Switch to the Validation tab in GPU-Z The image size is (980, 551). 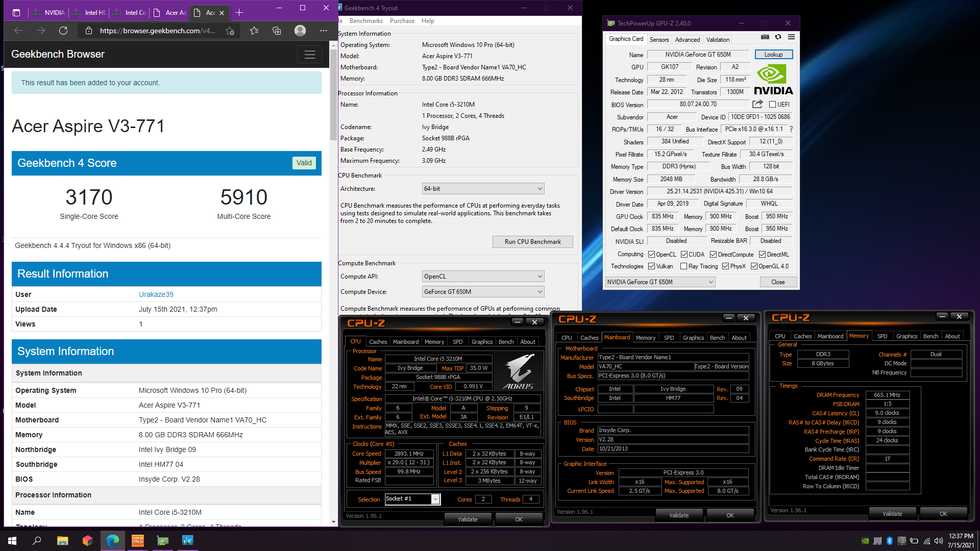[718, 40]
